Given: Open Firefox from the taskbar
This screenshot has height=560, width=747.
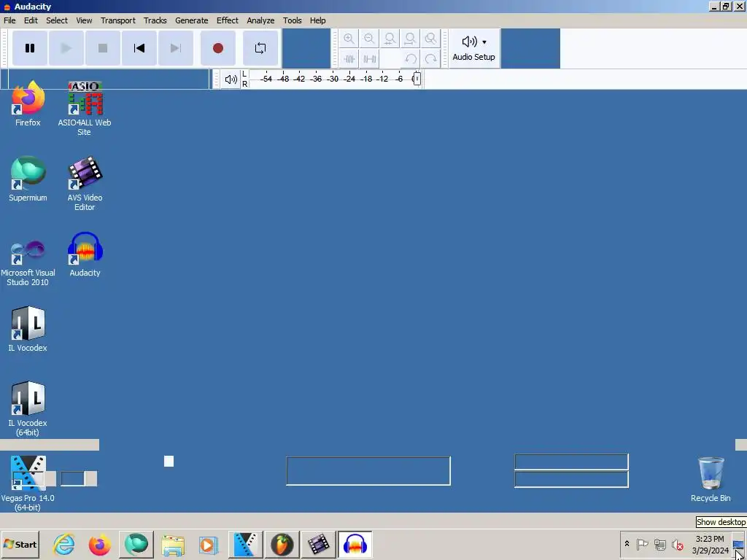Looking at the screenshot, I should 99,544.
